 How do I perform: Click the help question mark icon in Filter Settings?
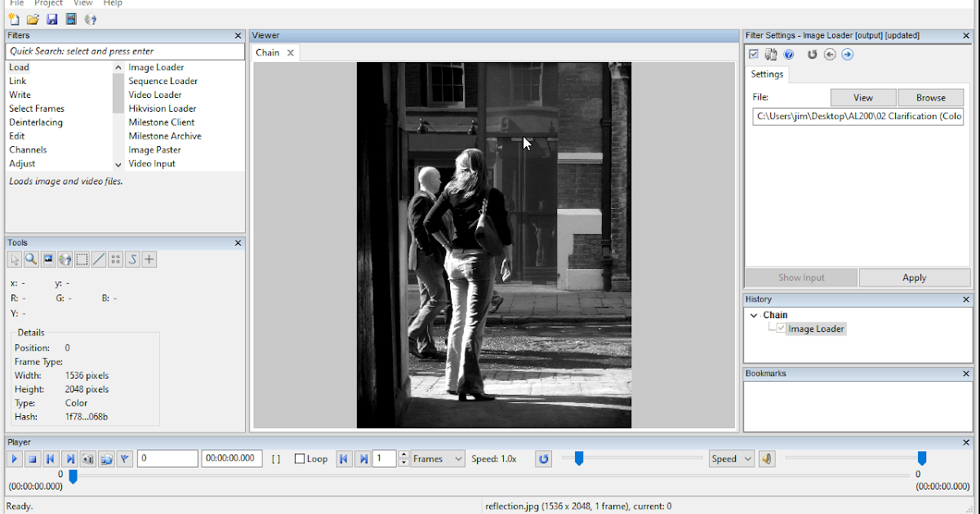(789, 55)
